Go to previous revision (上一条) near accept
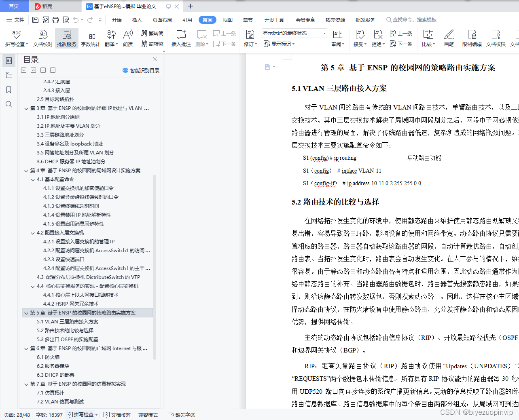 (x=401, y=33)
